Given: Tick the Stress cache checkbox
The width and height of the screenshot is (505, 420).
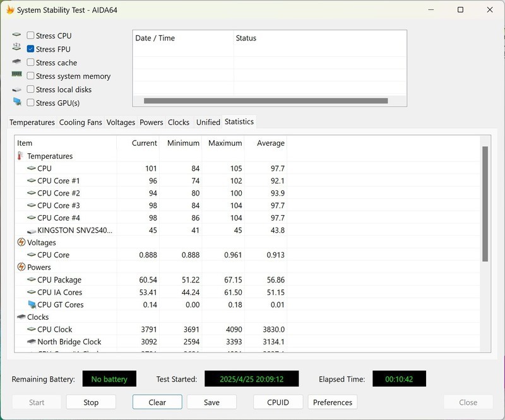Looking at the screenshot, I should pyautogui.click(x=30, y=62).
